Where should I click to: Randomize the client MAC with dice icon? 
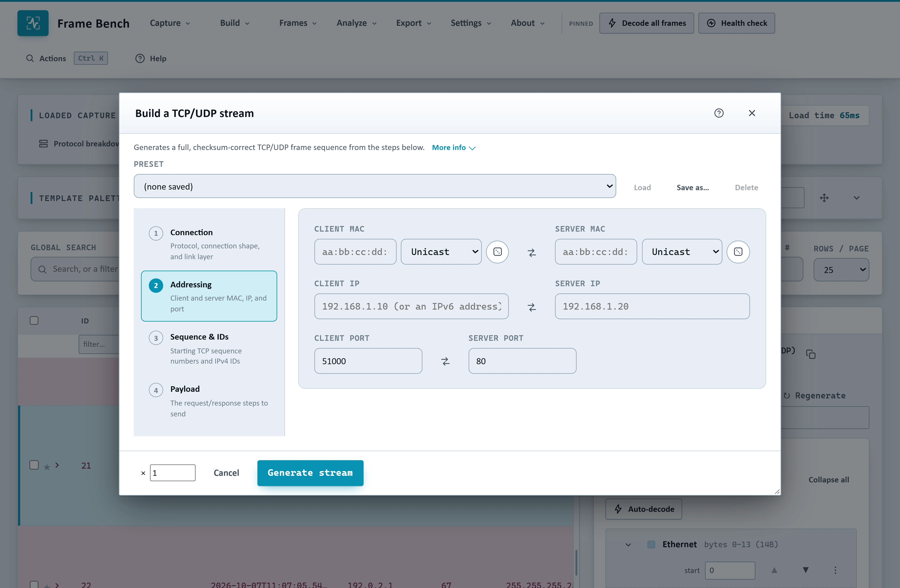pyautogui.click(x=497, y=252)
